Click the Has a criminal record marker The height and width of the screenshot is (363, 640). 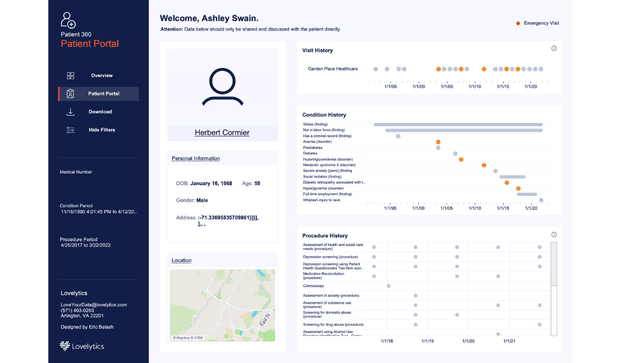click(x=398, y=136)
